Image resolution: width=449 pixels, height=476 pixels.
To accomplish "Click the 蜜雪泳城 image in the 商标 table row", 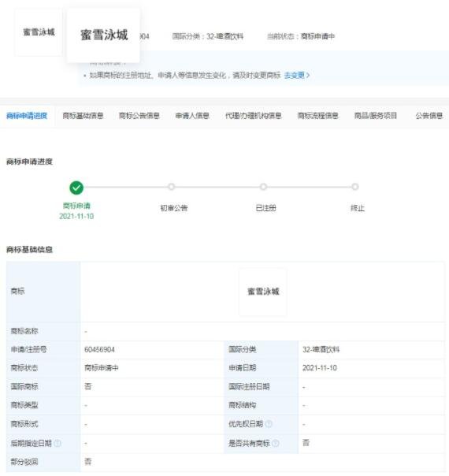I will click(x=263, y=292).
